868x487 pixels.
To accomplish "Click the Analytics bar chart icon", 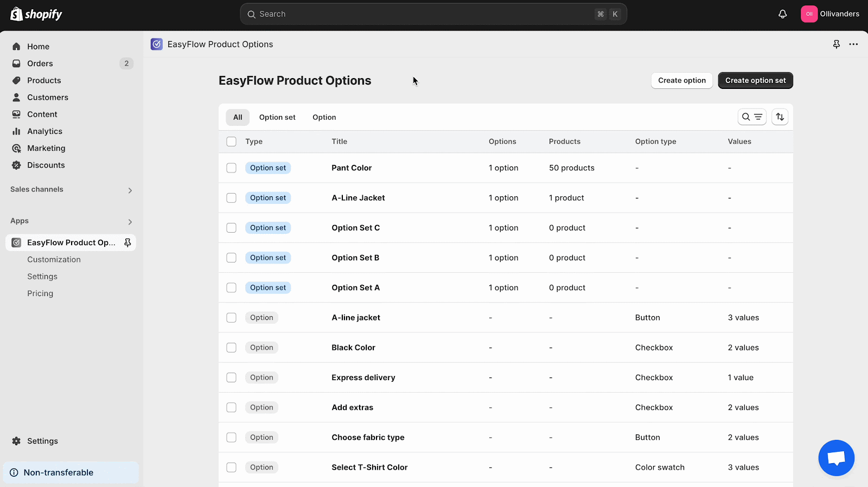I will point(16,131).
